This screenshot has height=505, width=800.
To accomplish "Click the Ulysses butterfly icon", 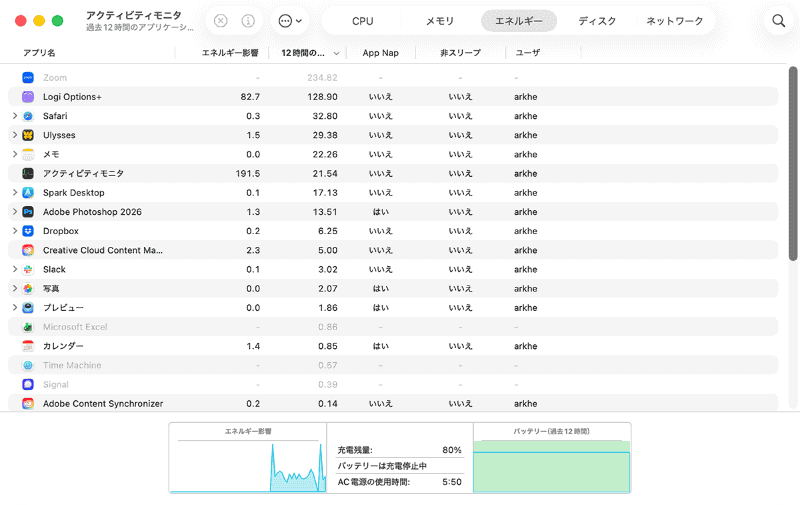I will point(28,135).
